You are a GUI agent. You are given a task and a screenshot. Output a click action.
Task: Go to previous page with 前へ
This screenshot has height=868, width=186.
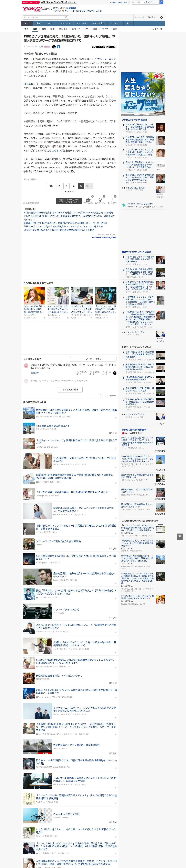point(51,186)
